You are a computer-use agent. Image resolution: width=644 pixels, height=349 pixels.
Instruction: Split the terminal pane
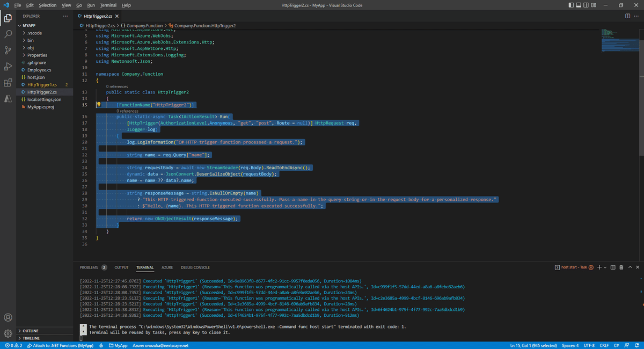coord(613,267)
